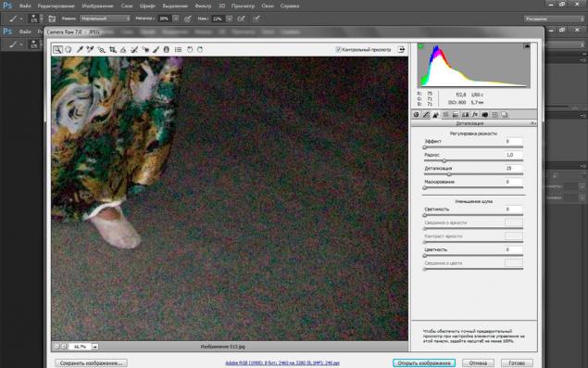Click the Радиус value field showing 1,0
Image resolution: width=588 pixels, height=368 pixels.
[513, 155]
